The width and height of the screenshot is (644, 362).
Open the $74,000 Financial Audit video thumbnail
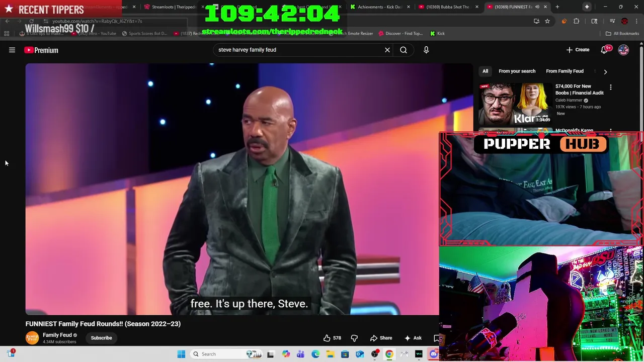click(515, 104)
